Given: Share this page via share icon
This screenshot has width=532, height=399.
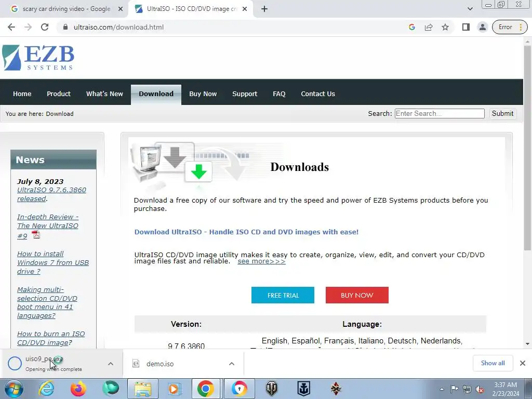Looking at the screenshot, I should tap(429, 27).
